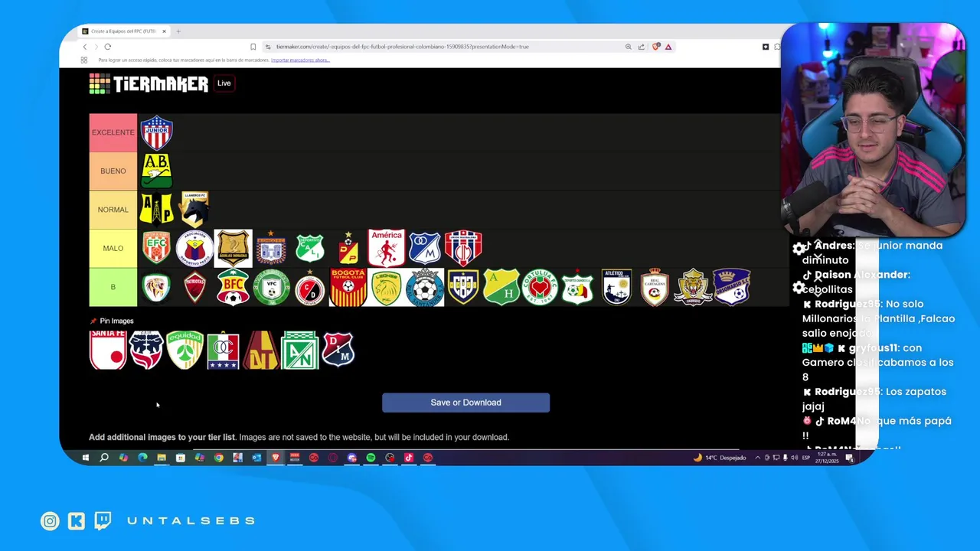
Task: Go back with the browser back arrow
Action: click(x=84, y=47)
